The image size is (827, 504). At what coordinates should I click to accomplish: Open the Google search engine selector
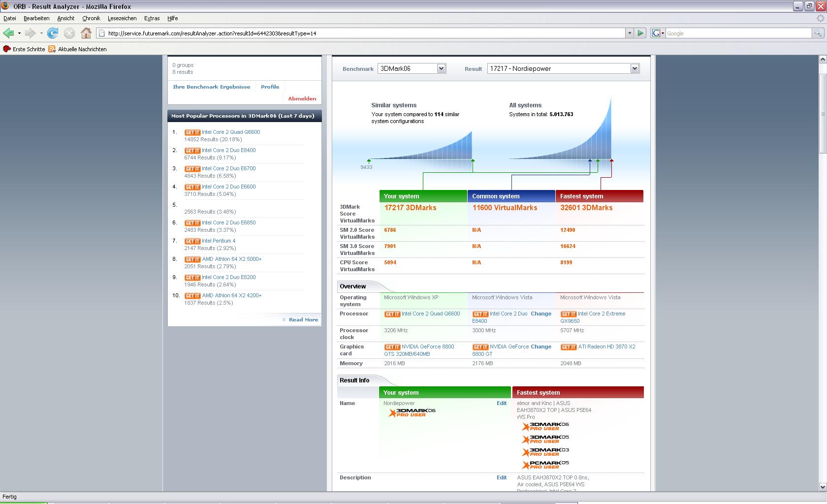tap(658, 33)
